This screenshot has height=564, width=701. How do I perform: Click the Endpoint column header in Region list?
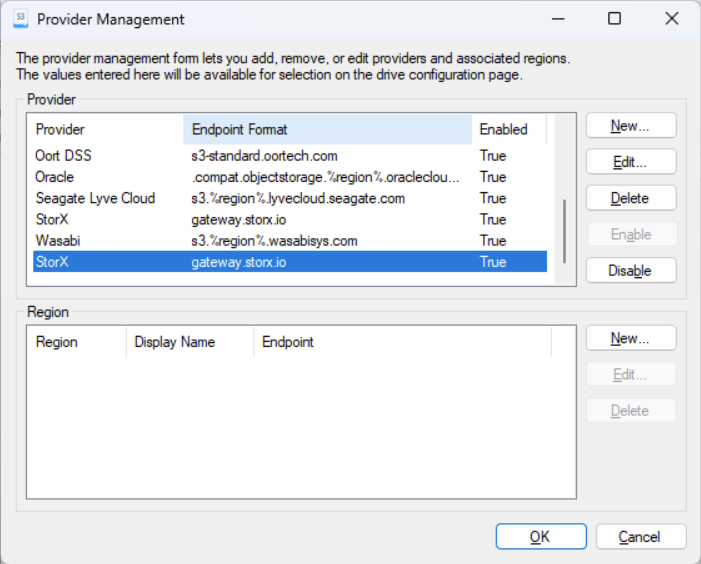(x=402, y=342)
